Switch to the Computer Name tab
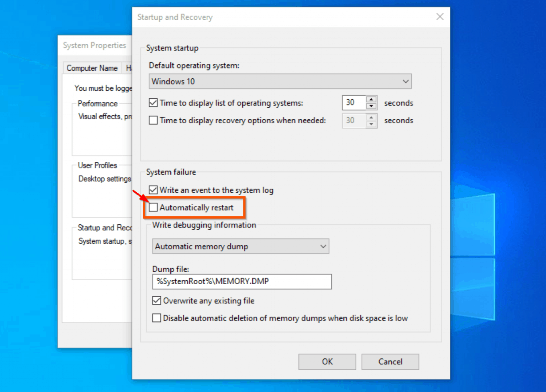The height and width of the screenshot is (392, 546). (x=92, y=68)
